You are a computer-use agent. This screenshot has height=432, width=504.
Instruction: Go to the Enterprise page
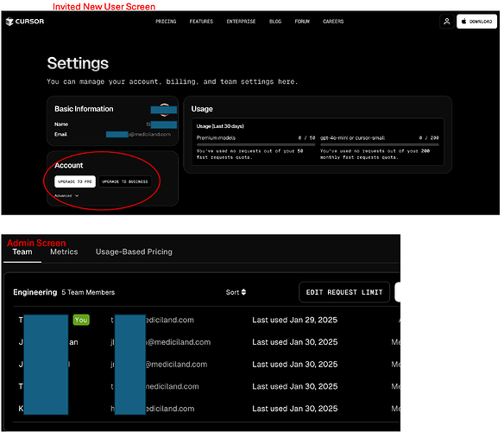(241, 22)
